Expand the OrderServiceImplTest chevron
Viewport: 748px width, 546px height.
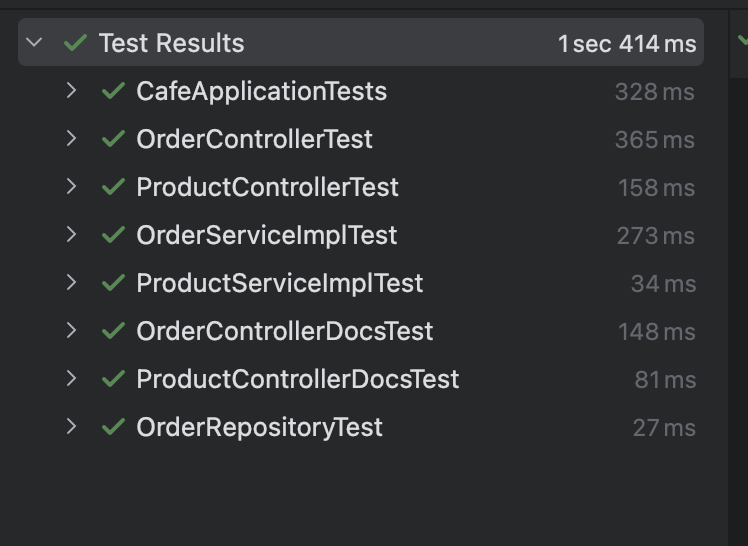click(71, 235)
